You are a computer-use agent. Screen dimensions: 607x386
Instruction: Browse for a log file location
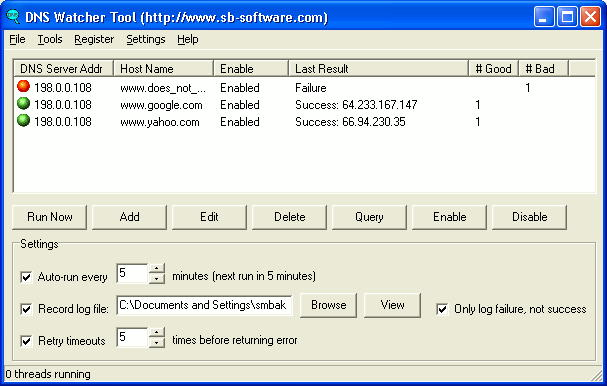328,305
